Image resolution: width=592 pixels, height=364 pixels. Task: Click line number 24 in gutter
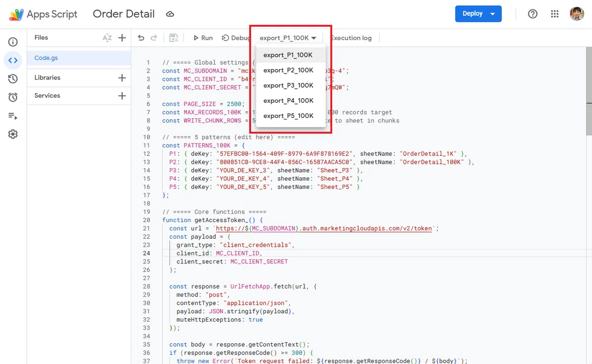pyautogui.click(x=147, y=254)
